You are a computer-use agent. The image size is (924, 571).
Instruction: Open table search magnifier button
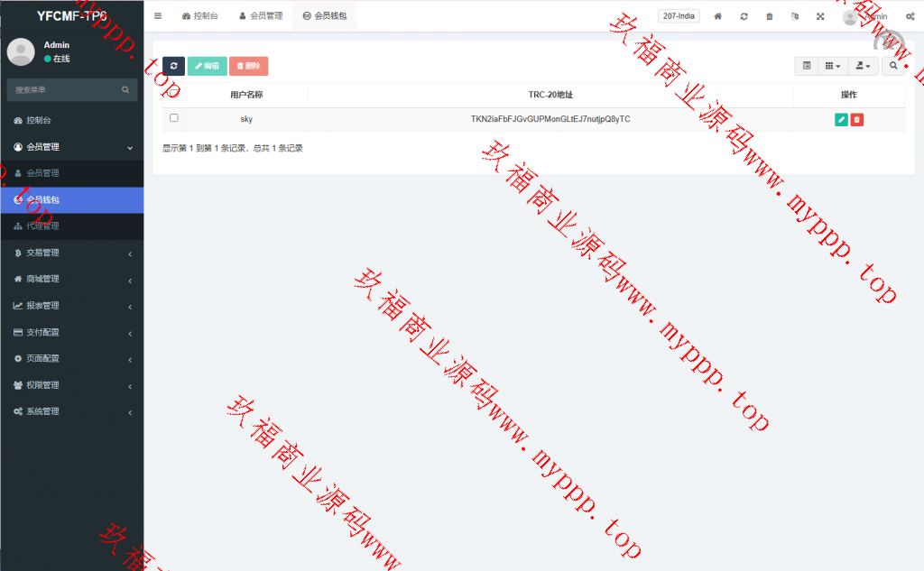(x=893, y=66)
